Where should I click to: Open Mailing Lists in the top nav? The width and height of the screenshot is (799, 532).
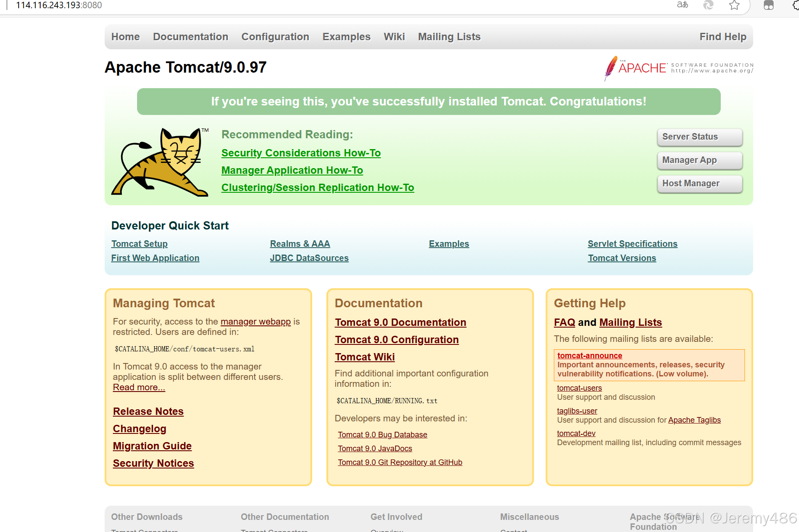coord(449,37)
